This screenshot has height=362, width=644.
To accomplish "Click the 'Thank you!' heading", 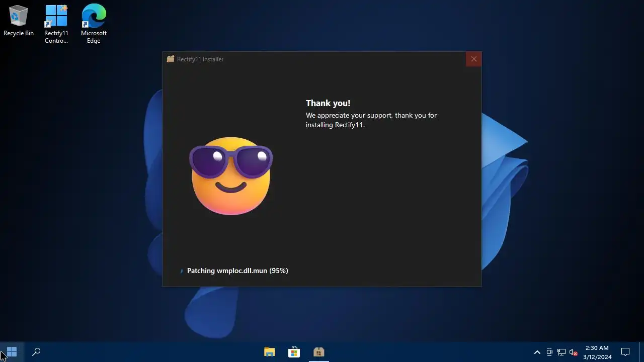I will pyautogui.click(x=328, y=103).
